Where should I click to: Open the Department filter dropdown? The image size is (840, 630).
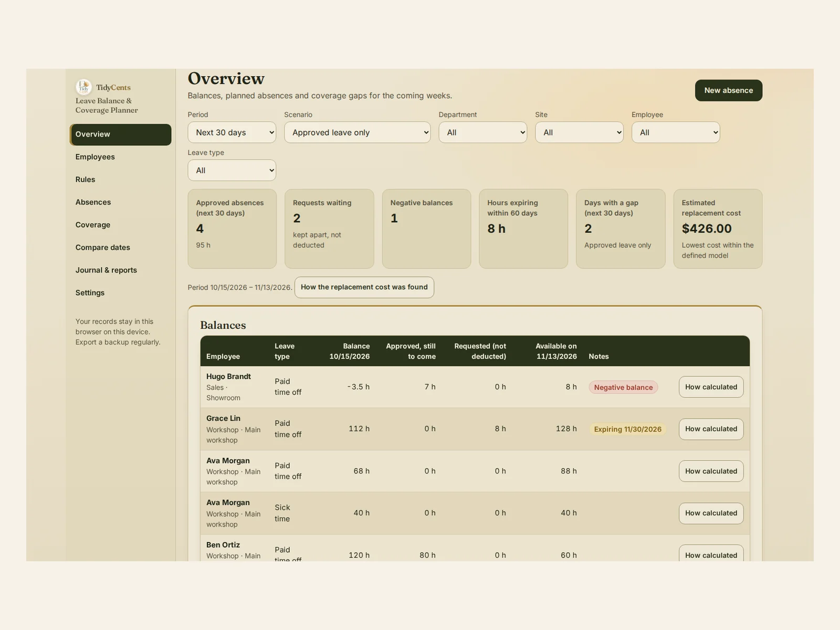coord(482,132)
